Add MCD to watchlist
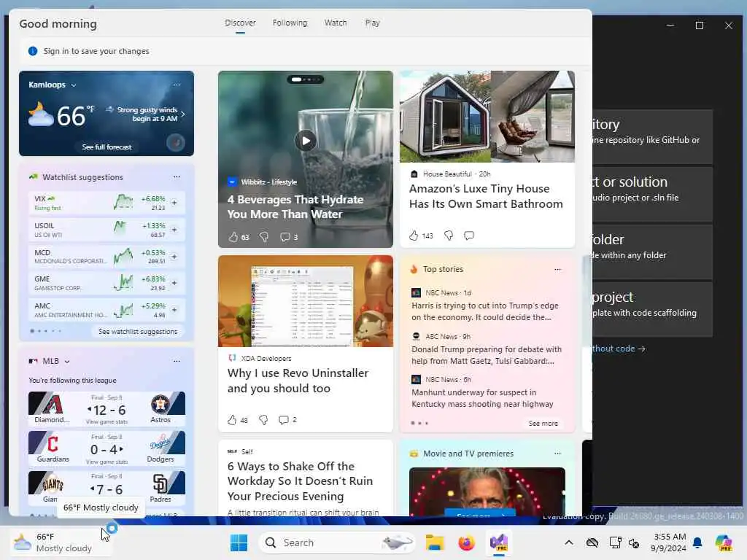The image size is (747, 560). click(x=174, y=256)
